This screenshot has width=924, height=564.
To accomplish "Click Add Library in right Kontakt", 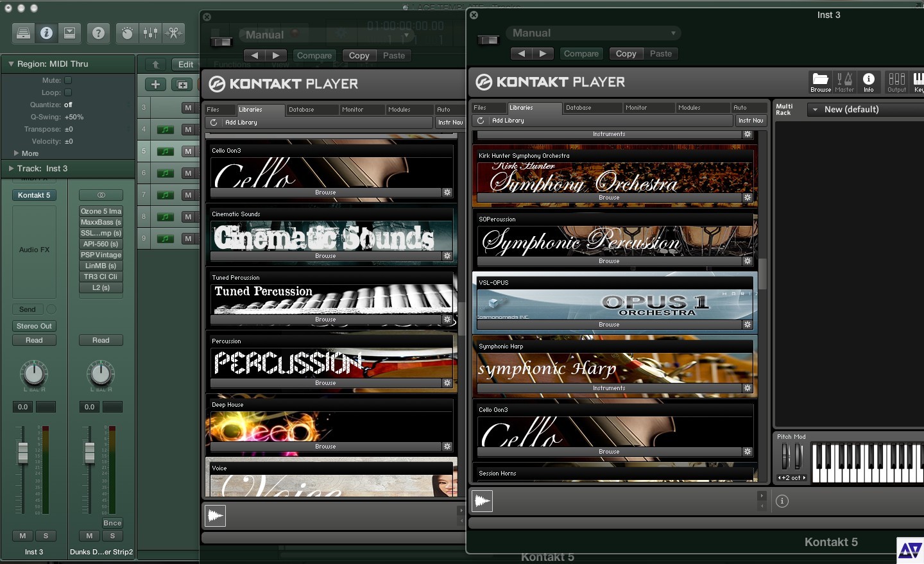I will pyautogui.click(x=508, y=121).
